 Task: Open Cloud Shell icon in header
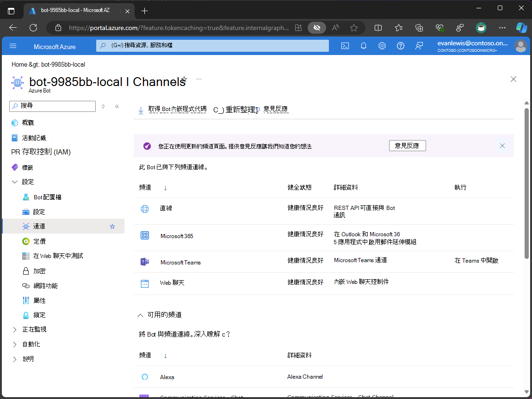(x=345, y=46)
